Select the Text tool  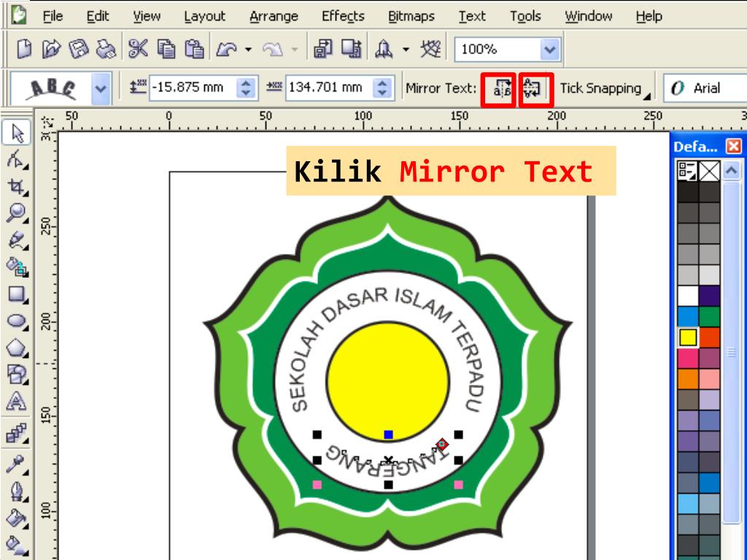tap(17, 401)
